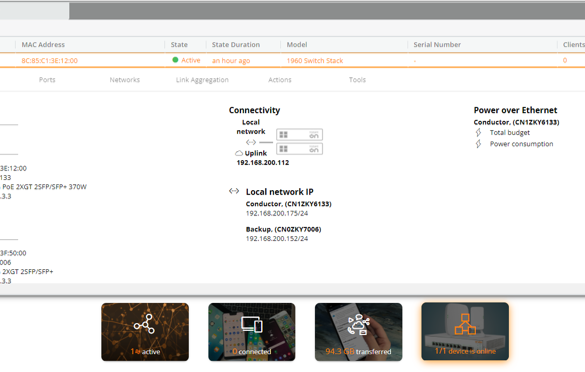Sort by the Model column header
The image size is (585, 372).
coord(297,44)
